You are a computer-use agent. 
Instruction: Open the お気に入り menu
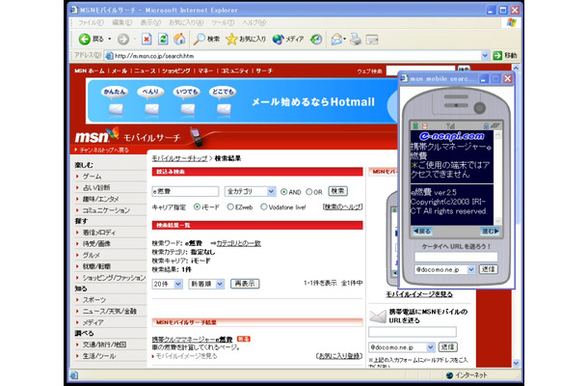[x=186, y=22]
